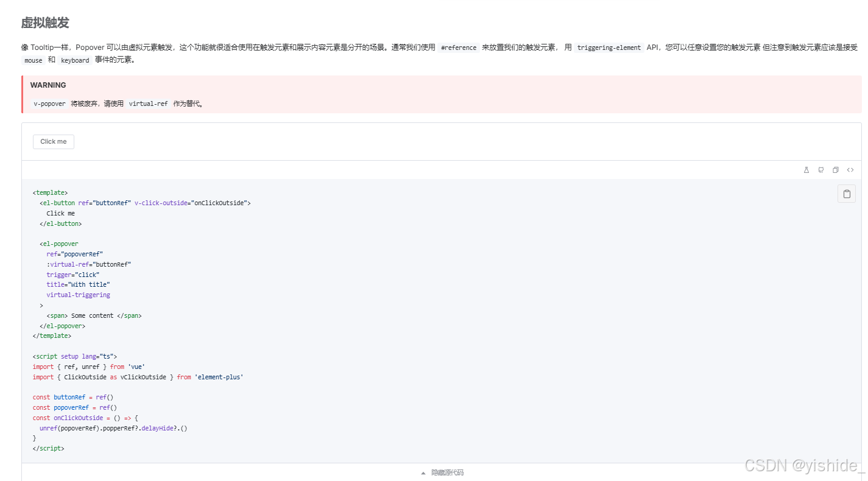The width and height of the screenshot is (868, 481).
Task: Click the "keyboard" inline code tag
Action: pos(75,60)
